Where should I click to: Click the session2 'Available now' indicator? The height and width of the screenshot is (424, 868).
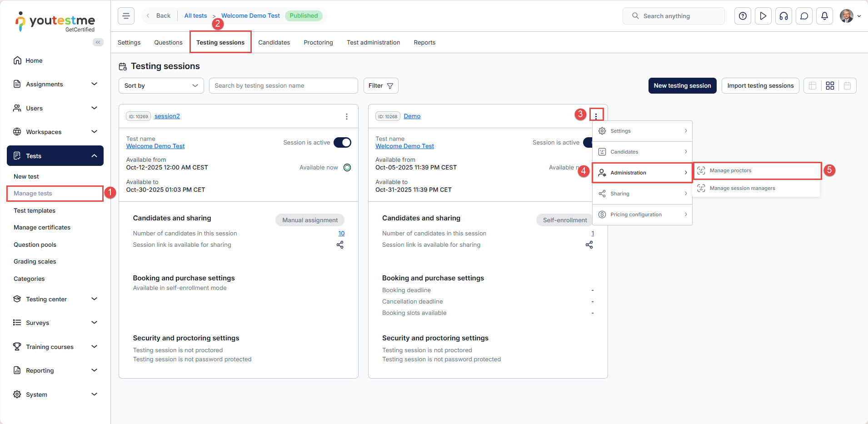coord(347,168)
